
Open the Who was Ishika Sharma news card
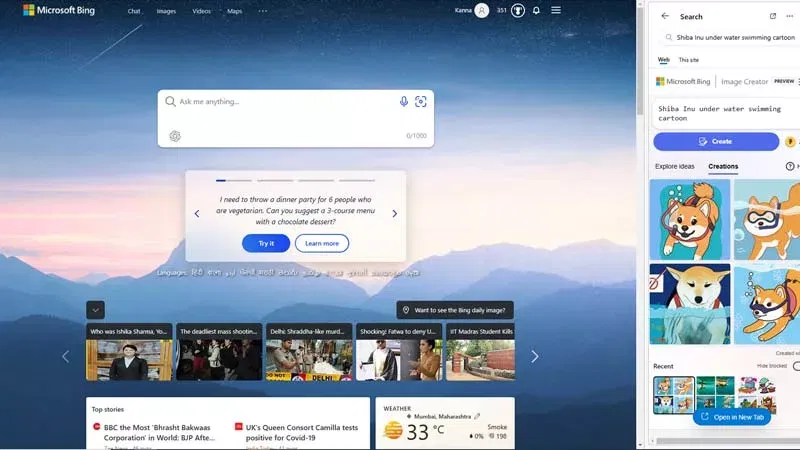click(x=129, y=352)
